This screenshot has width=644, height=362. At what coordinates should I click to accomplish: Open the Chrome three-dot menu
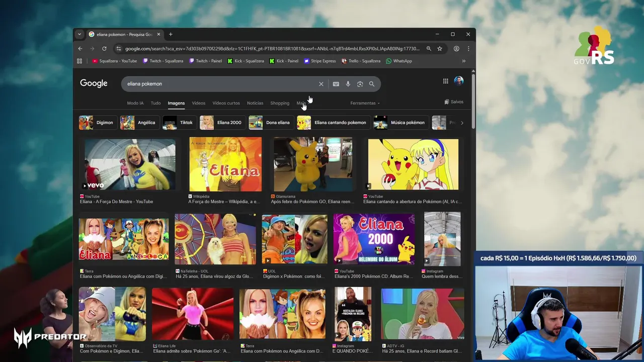(468, 49)
